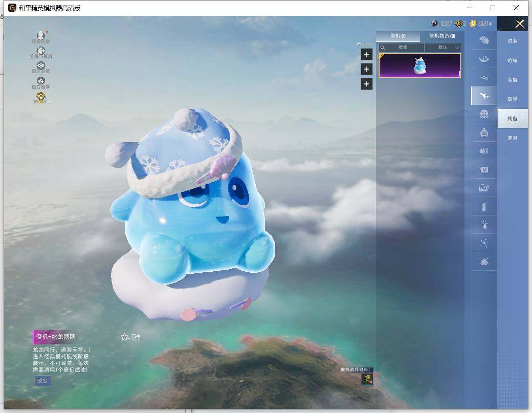Screen dimensions: 532x413
Task: Click the 13337 currency icon
Action: coord(435,24)
